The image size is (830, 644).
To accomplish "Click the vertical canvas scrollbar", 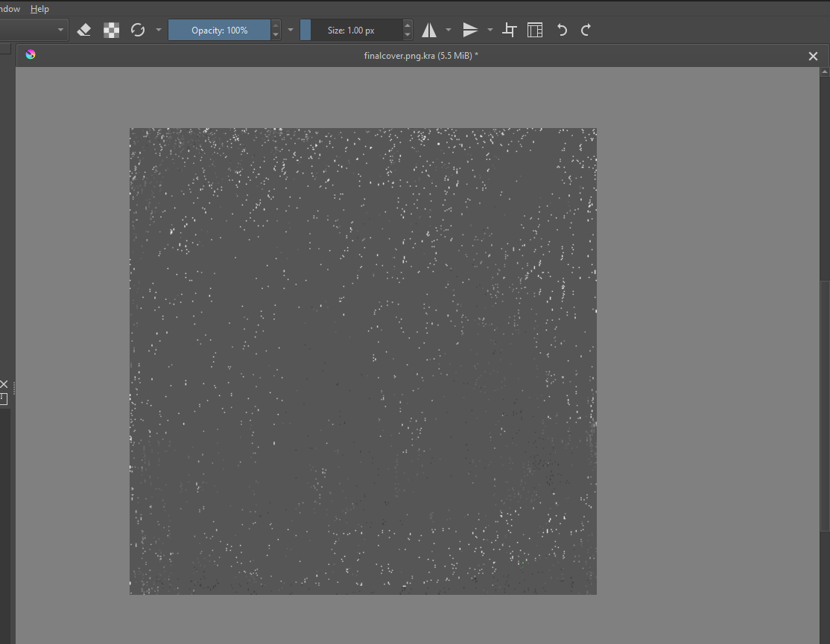I will click(x=825, y=406).
